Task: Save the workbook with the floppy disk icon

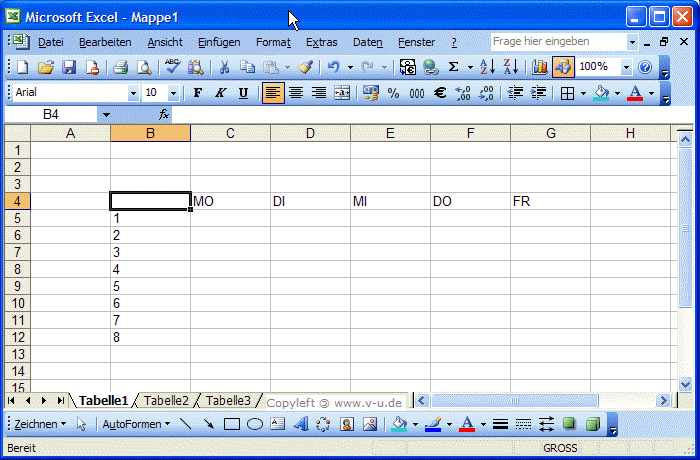Action: [x=69, y=67]
